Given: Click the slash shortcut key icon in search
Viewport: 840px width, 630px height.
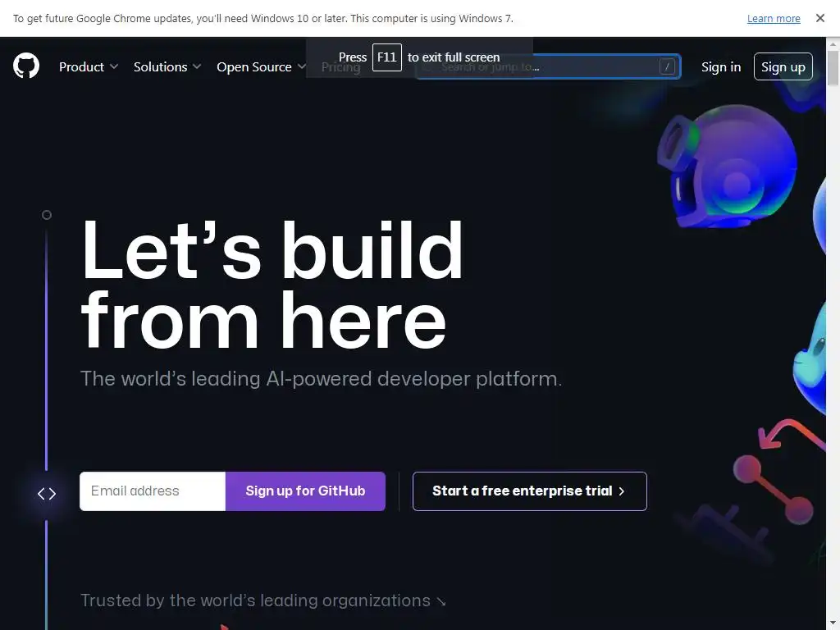Looking at the screenshot, I should (667, 67).
